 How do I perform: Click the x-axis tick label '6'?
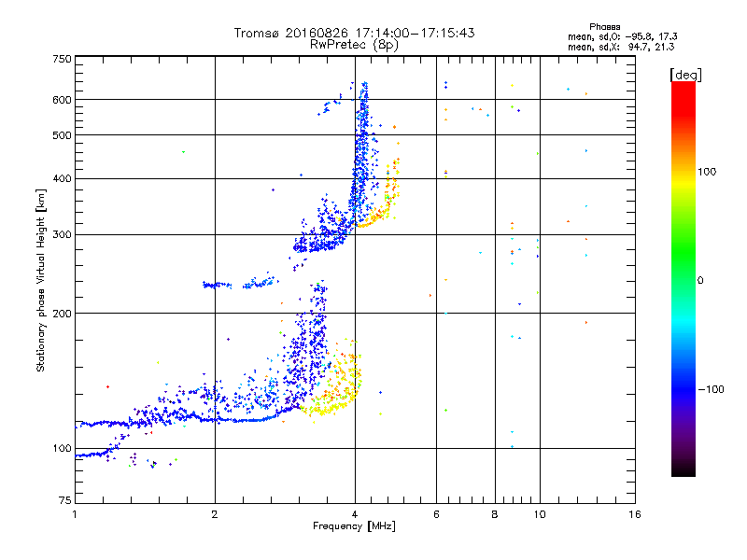click(436, 514)
